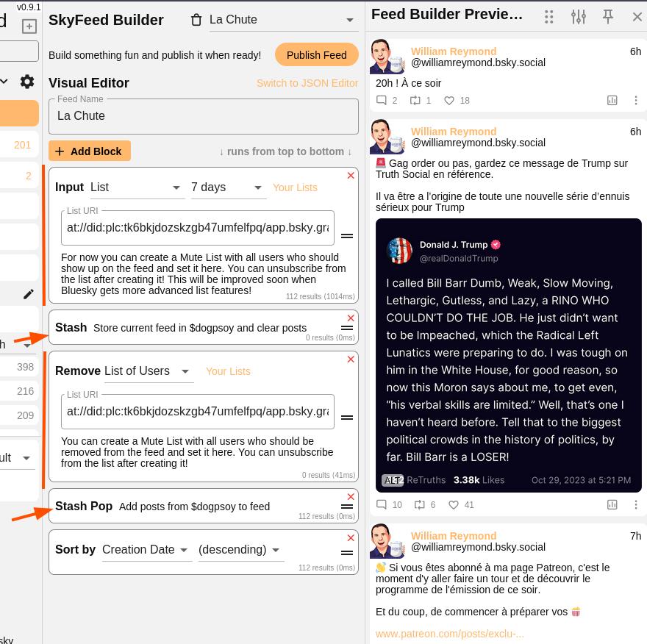Screen dimensions: 647x644
Task: Delete the Stash block with red X
Action: tap(351, 318)
